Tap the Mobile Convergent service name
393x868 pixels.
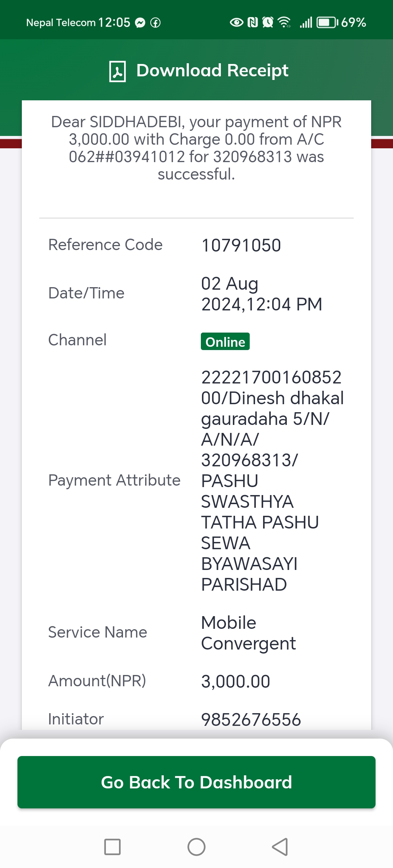249,633
